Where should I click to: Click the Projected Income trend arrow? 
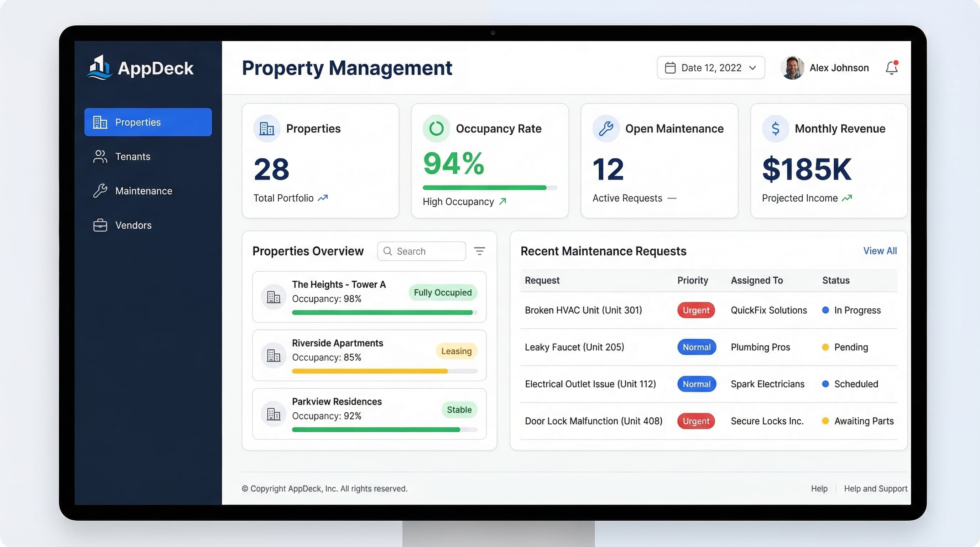point(847,198)
